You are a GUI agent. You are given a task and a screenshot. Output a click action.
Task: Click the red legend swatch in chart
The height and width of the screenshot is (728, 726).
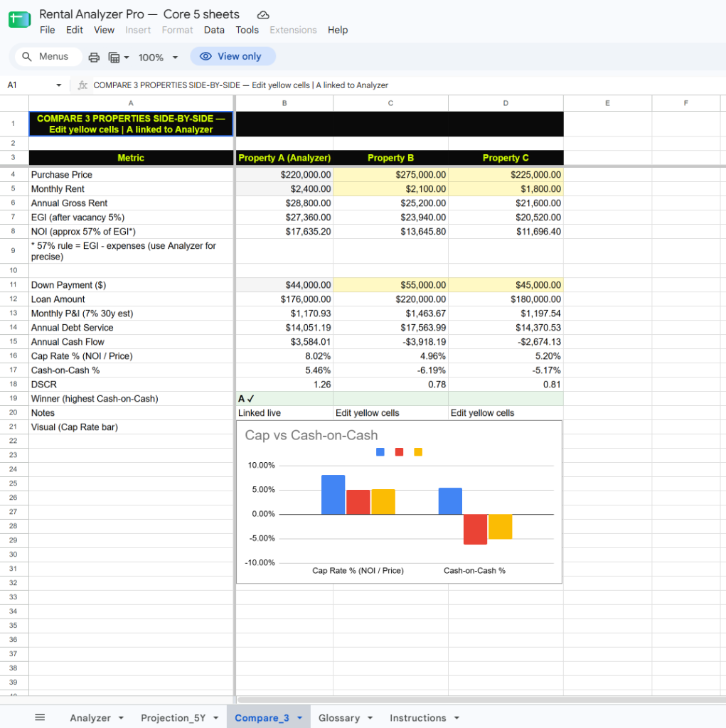(399, 451)
